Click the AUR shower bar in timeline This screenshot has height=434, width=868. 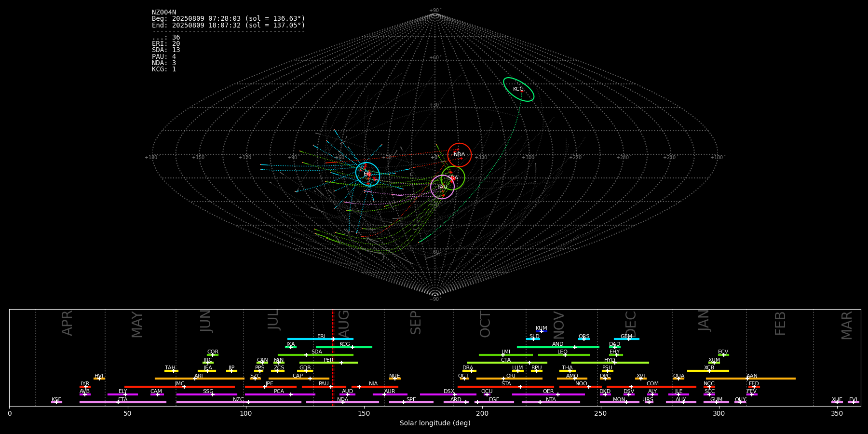click(390, 394)
